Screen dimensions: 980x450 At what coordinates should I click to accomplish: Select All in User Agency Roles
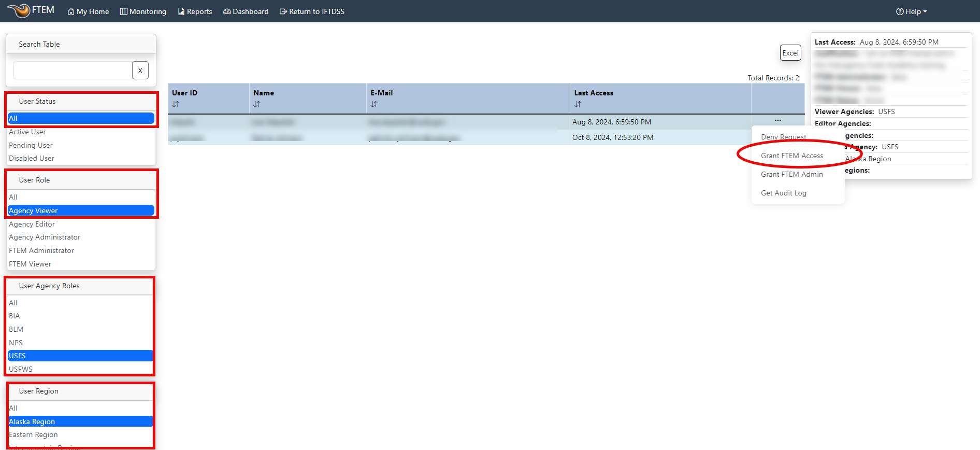80,303
